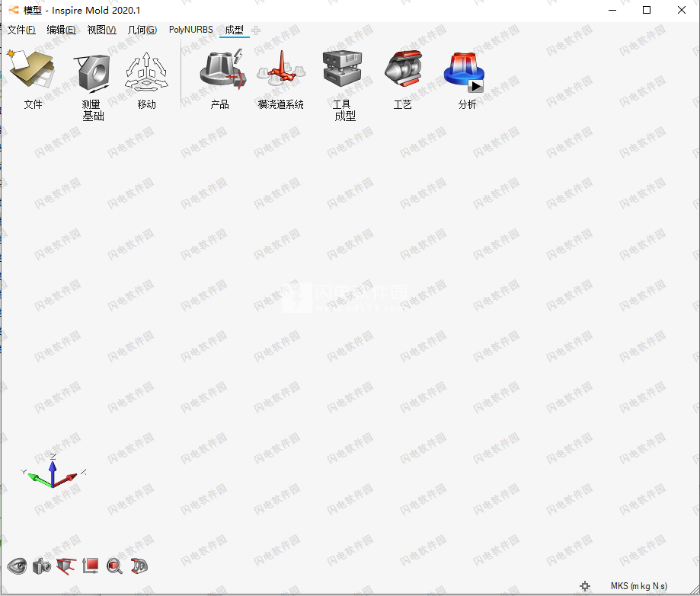This screenshot has width=700, height=596.
Task: Switch to the 几何(G) ribbon tab
Action: [x=142, y=30]
